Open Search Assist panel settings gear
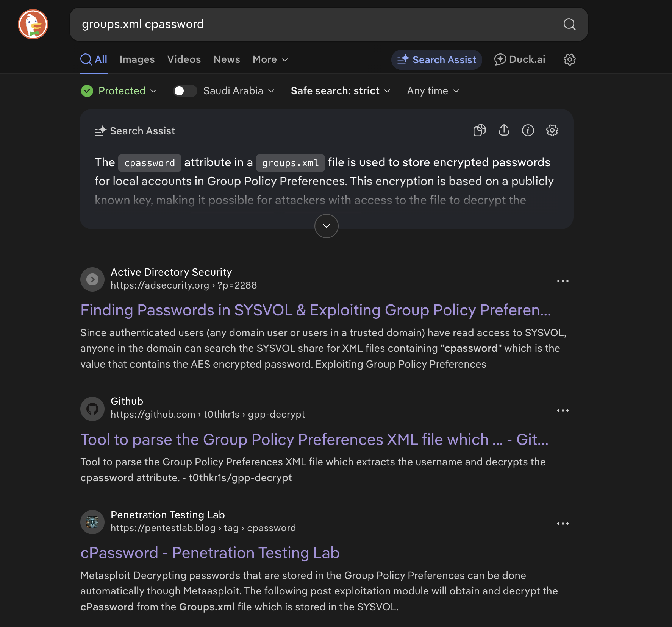The image size is (672, 627). click(552, 131)
